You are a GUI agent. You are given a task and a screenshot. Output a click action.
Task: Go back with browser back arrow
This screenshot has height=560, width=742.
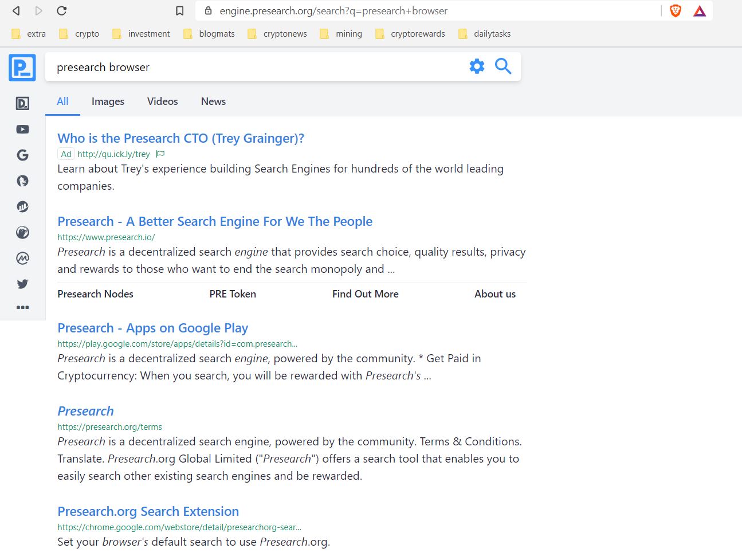point(16,10)
